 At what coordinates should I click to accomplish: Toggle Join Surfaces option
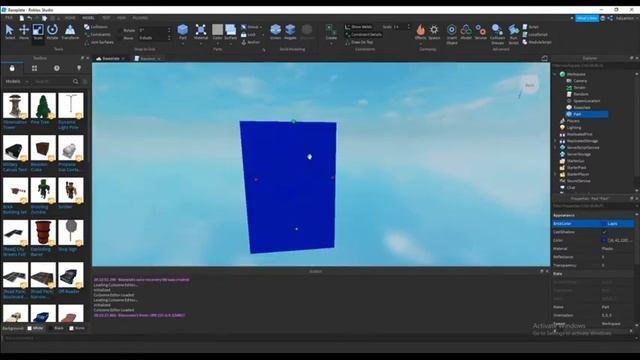point(99,42)
